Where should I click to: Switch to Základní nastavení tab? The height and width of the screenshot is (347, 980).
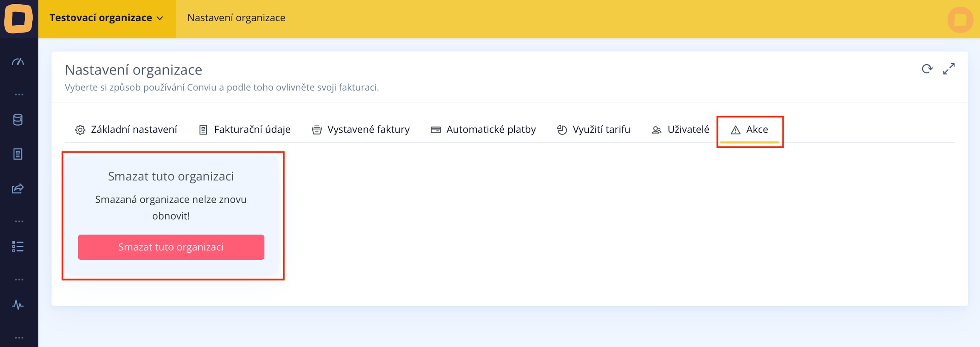126,129
